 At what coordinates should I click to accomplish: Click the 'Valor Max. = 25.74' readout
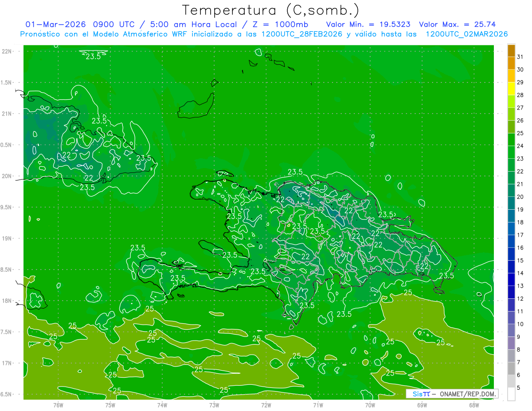[457, 24]
